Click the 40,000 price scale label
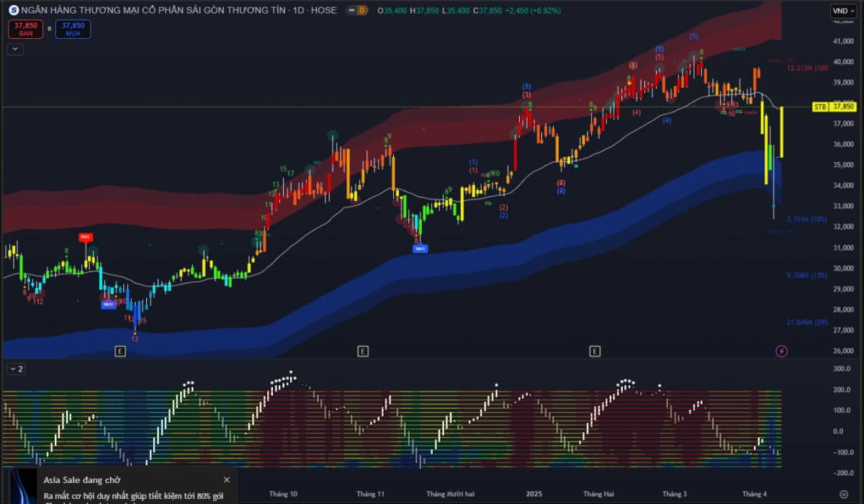This screenshot has height=504, width=864. [x=842, y=62]
